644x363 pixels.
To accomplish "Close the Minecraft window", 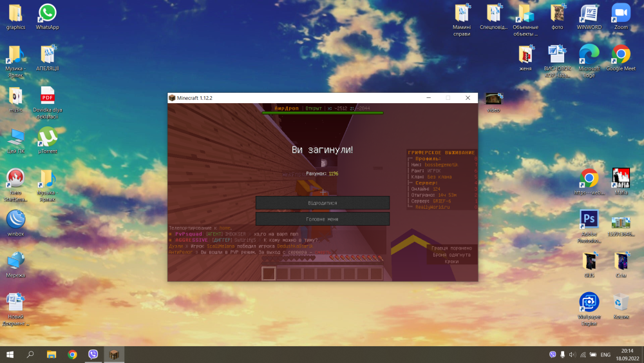I will click(468, 98).
